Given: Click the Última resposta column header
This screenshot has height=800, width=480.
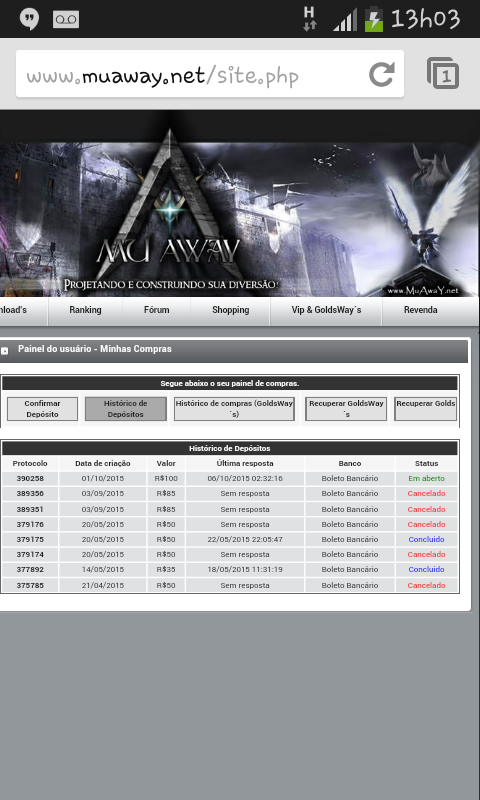Looking at the screenshot, I should (245, 463).
